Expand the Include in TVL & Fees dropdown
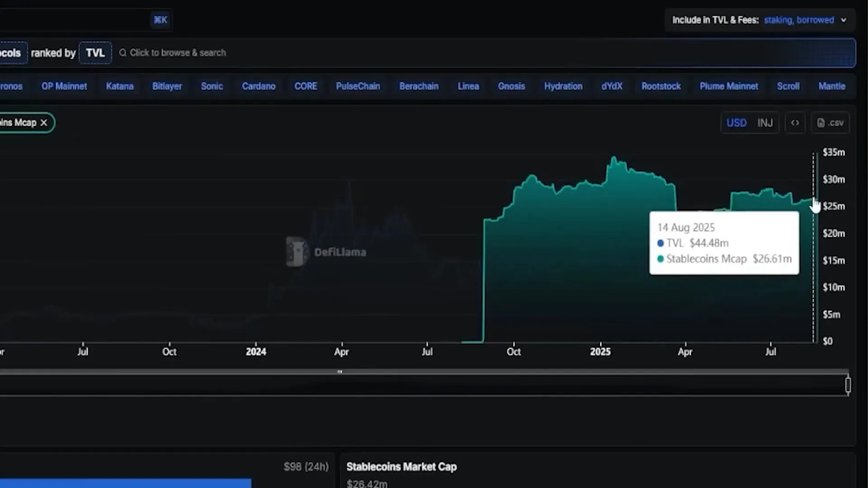The image size is (868, 488). click(x=843, y=20)
